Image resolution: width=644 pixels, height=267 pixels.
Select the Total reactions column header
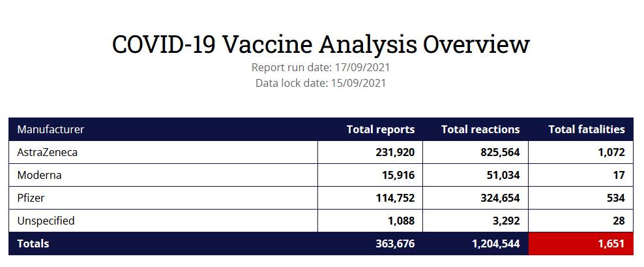click(x=480, y=129)
